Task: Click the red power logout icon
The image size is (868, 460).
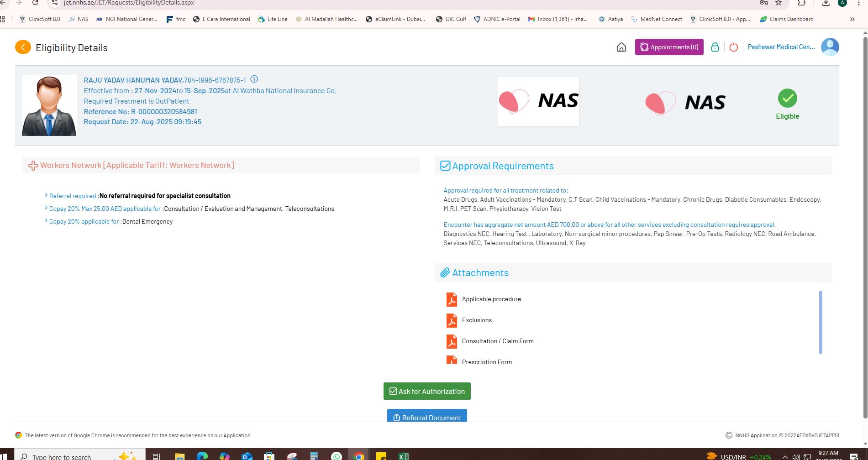Action: tap(733, 47)
